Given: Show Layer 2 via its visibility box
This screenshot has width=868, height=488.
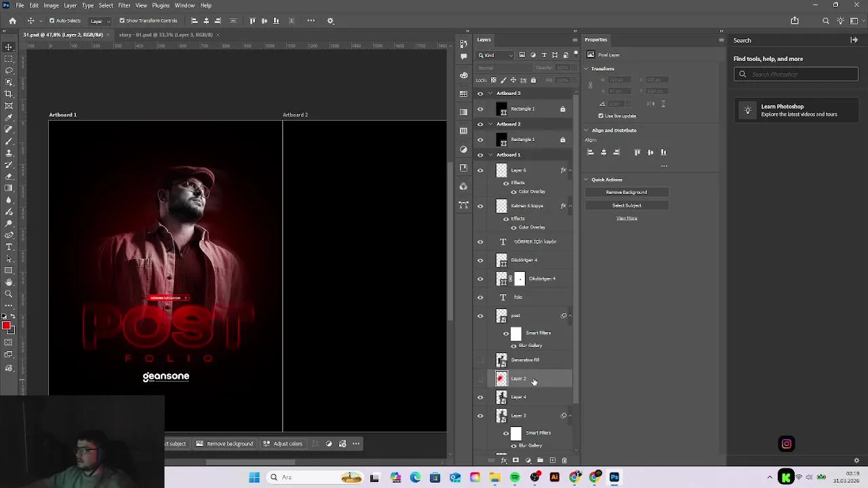Looking at the screenshot, I should point(480,378).
